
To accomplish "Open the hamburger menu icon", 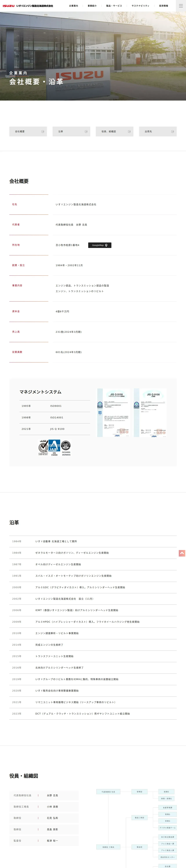I will click(x=181, y=6).
